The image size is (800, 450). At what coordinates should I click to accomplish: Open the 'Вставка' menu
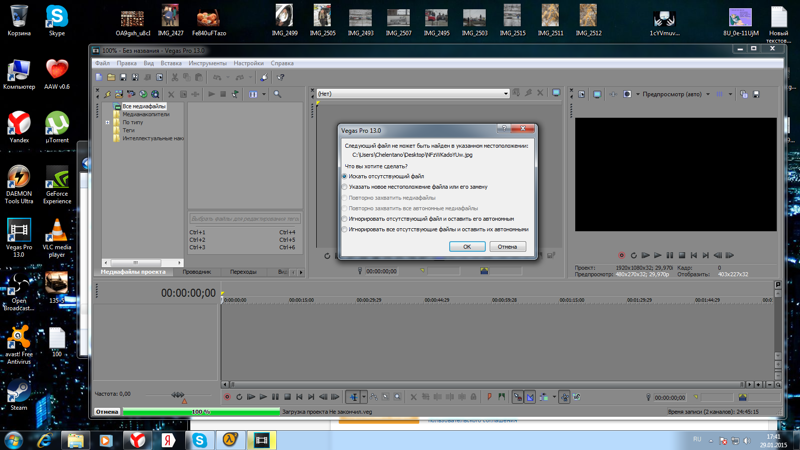[x=171, y=63]
